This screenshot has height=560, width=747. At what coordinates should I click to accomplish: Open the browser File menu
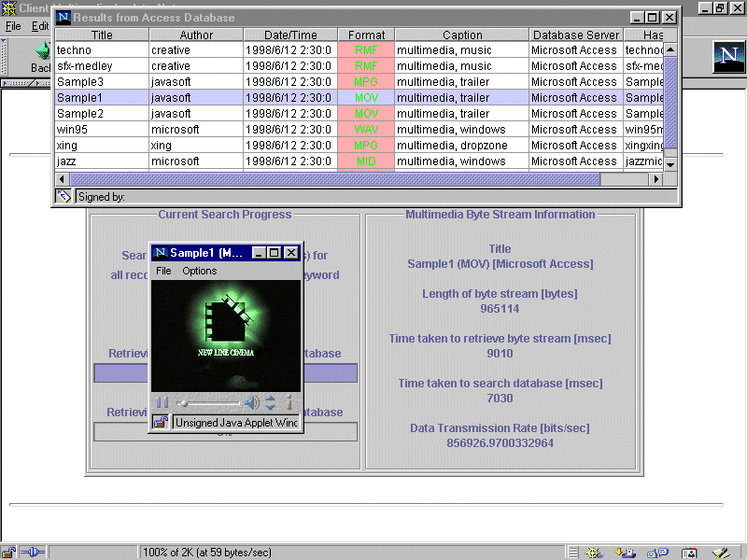pyautogui.click(x=13, y=26)
